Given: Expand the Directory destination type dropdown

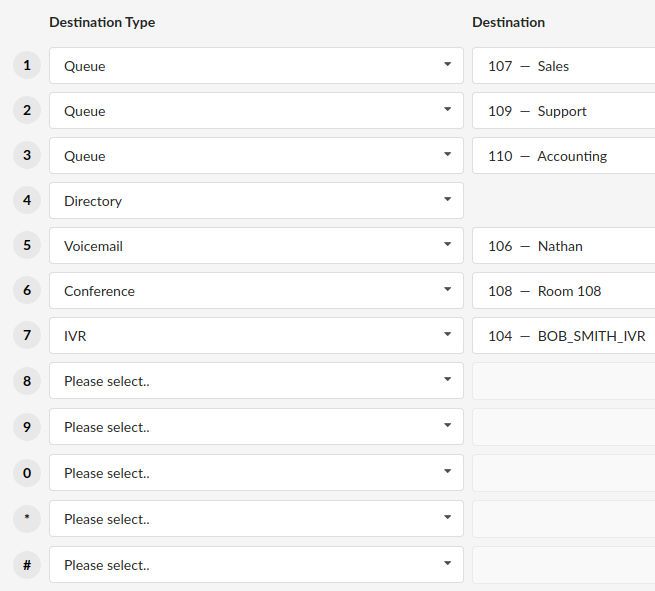Looking at the screenshot, I should pos(256,200).
